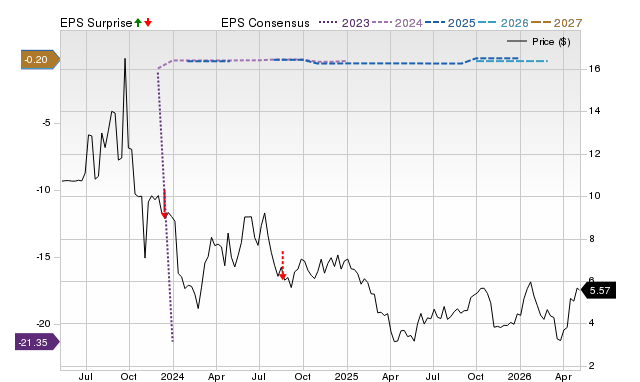Screen dimensions: 640x382
Task: Click the 2024 x-axis label
Action: pyautogui.click(x=173, y=376)
